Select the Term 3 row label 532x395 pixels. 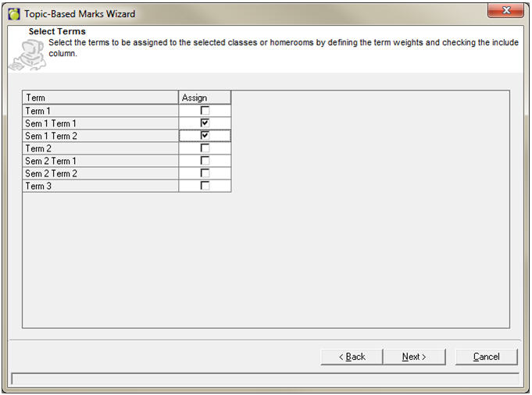point(100,186)
